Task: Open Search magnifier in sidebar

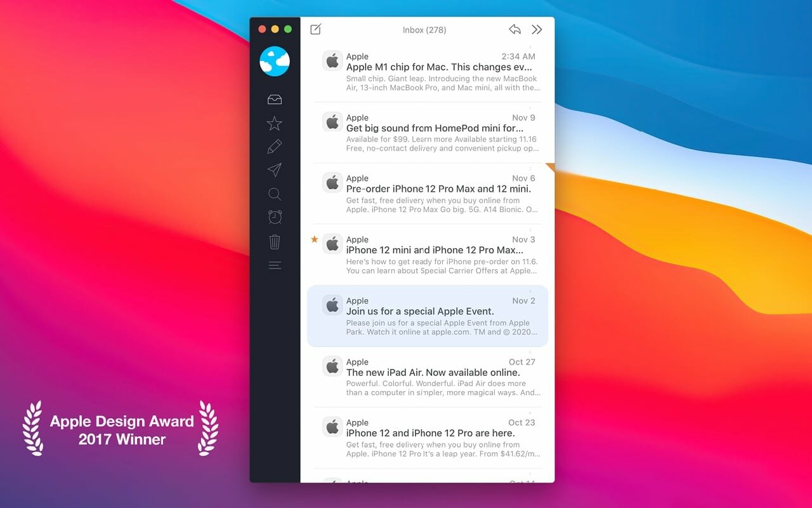Action: pos(275,194)
